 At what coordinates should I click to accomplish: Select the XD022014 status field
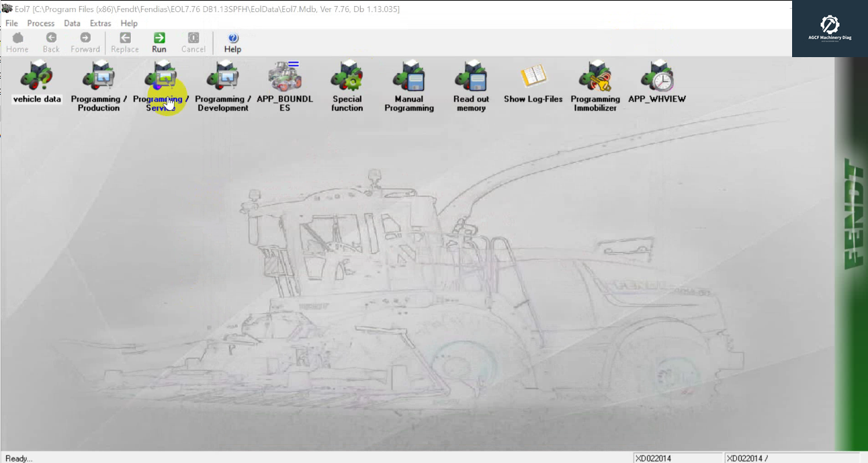point(679,458)
